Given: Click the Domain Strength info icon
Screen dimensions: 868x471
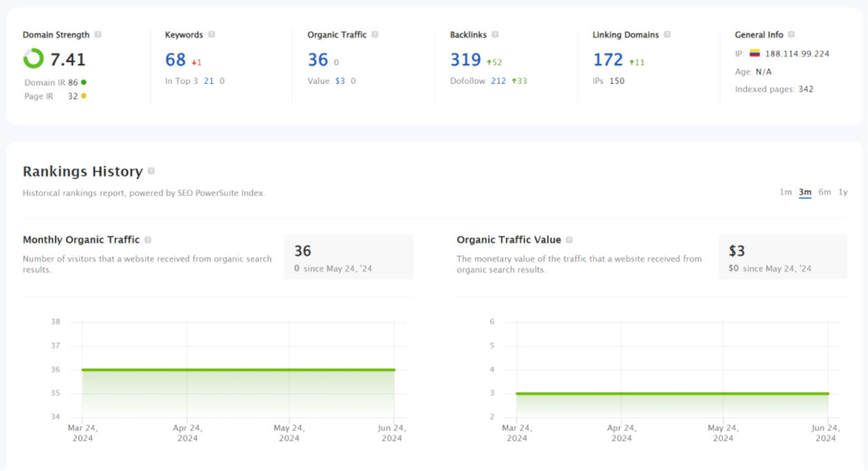Looking at the screenshot, I should [97, 34].
